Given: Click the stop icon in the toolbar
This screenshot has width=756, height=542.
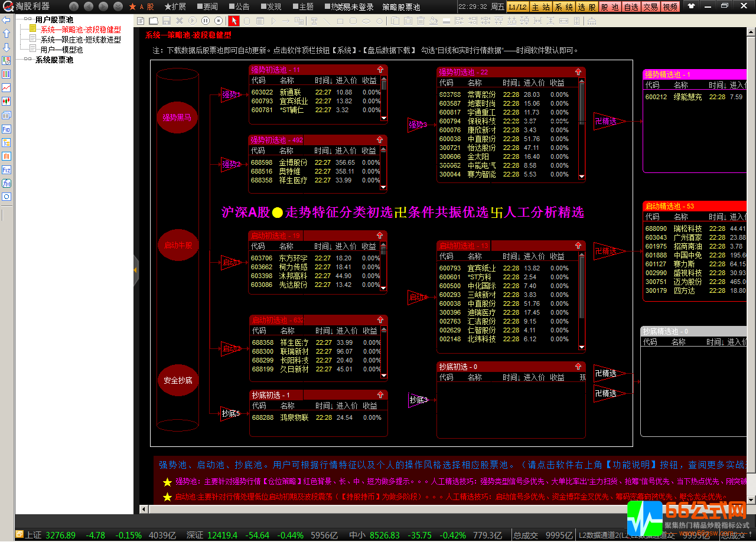Looking at the screenshot, I should click(x=219, y=21).
